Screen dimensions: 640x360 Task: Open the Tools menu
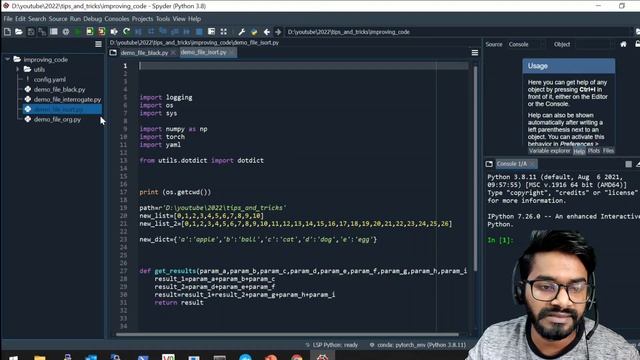pyautogui.click(x=163, y=19)
